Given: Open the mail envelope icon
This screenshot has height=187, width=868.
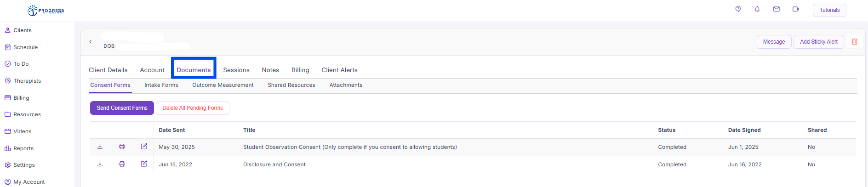Looking at the screenshot, I should click(777, 9).
